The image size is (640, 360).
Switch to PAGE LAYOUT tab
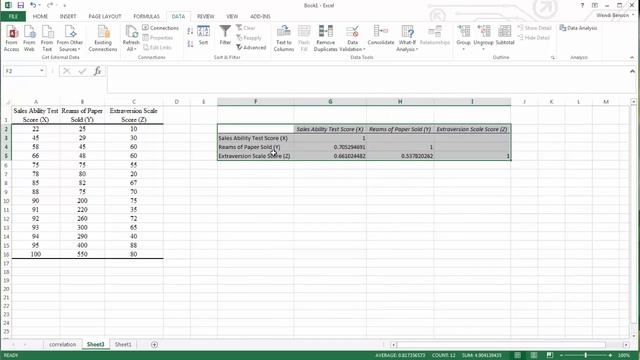[105, 16]
